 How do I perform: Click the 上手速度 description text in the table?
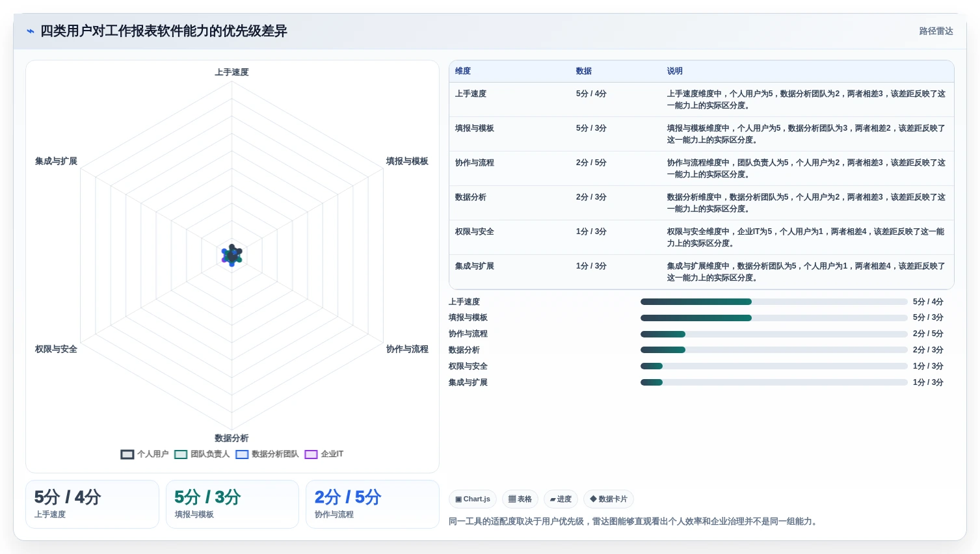tap(806, 99)
